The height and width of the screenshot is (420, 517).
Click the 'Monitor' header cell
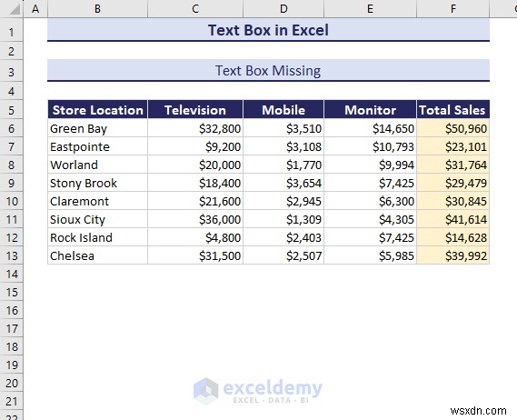371,109
